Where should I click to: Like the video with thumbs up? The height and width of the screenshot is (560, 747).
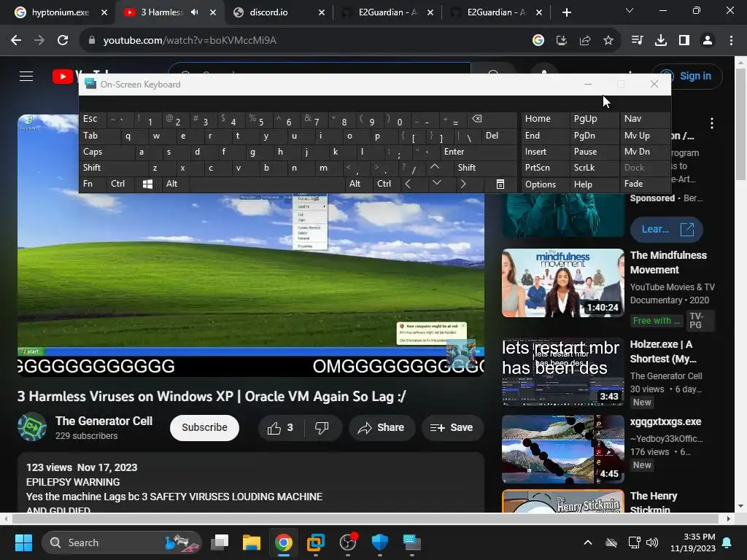281,428
